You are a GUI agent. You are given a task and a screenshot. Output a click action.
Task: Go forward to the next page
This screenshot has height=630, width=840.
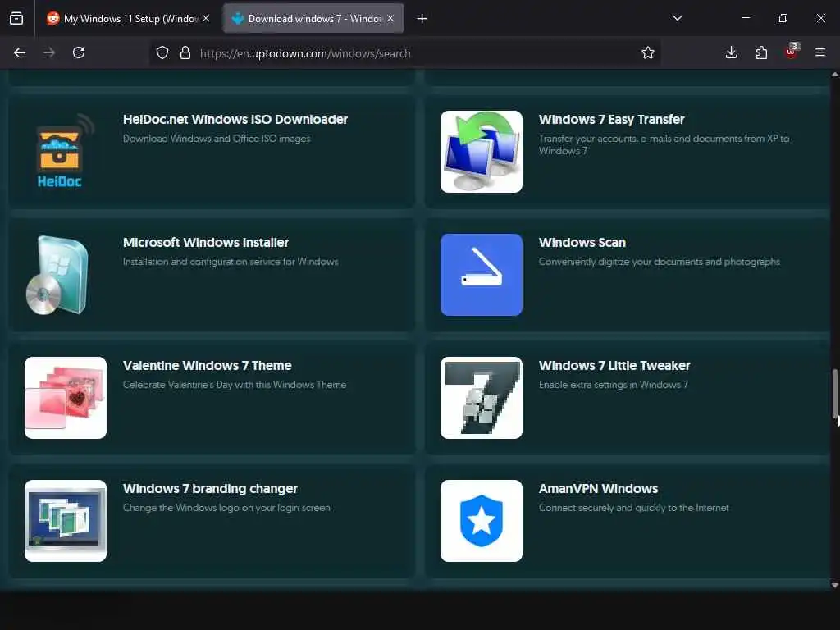49,53
